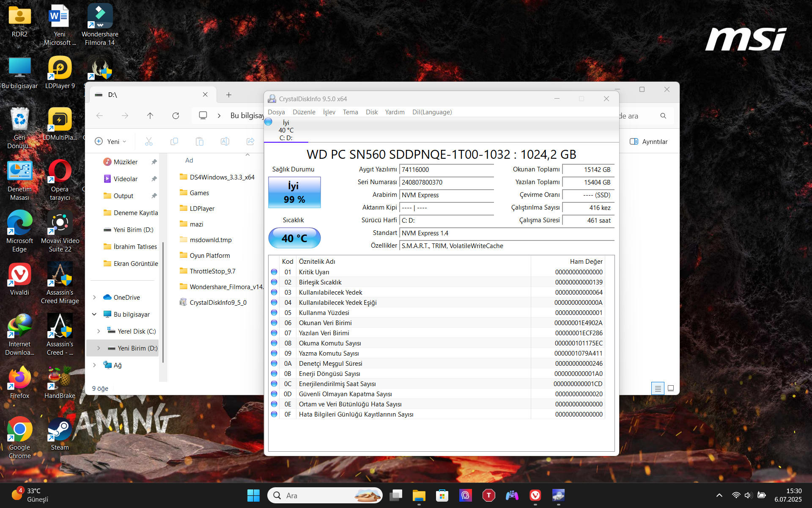Select the Birleşik Sıcaklık attribute row
The width and height of the screenshot is (812, 508).
(x=437, y=282)
